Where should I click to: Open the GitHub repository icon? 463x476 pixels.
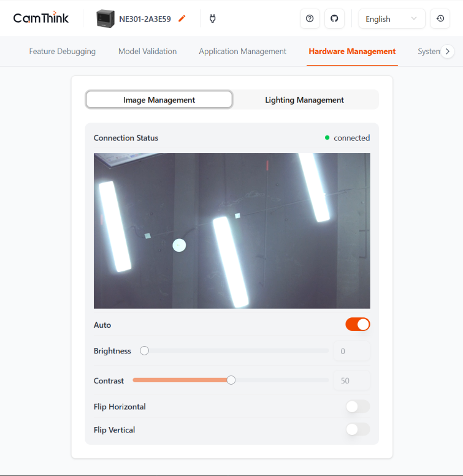click(x=334, y=18)
